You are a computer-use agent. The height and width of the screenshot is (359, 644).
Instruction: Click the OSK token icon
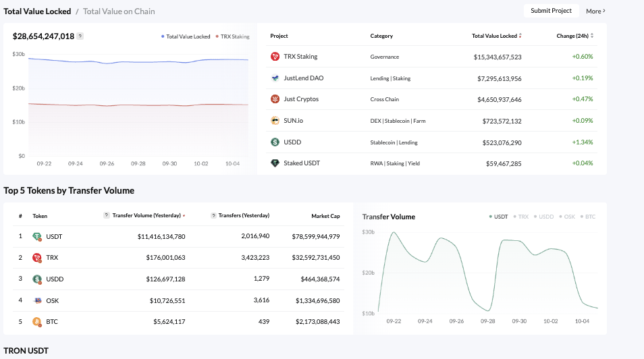pos(36,300)
